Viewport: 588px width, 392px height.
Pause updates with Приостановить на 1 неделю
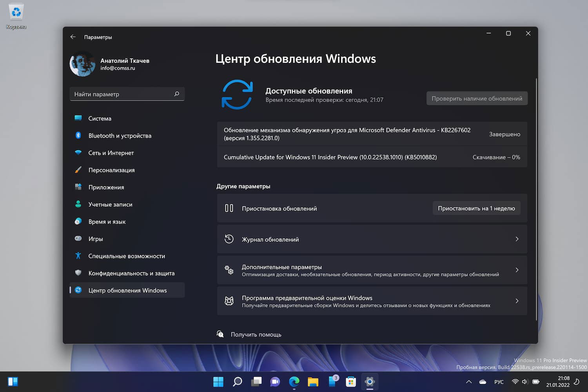click(x=476, y=208)
